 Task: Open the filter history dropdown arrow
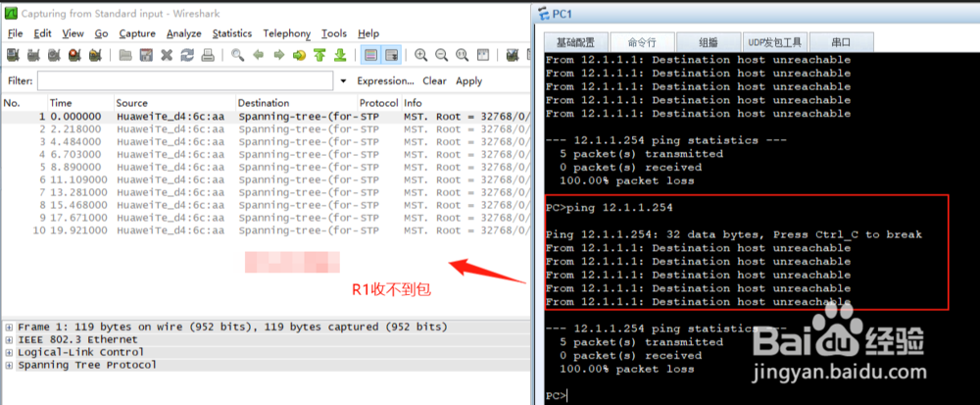pyautogui.click(x=342, y=81)
